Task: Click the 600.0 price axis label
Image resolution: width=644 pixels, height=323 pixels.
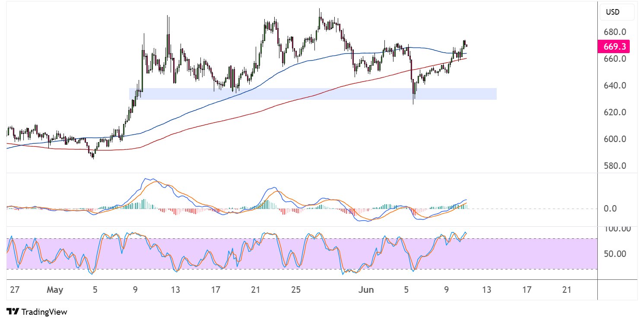Action: click(615, 139)
